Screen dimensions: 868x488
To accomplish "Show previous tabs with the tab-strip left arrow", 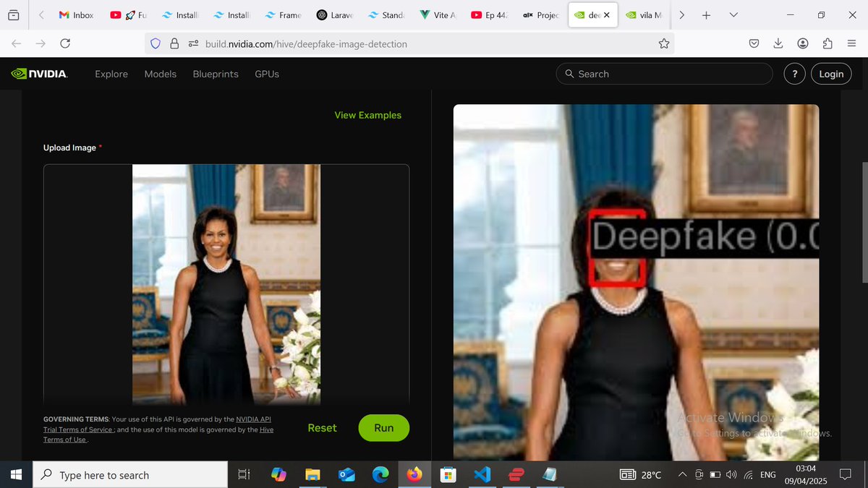I will click(x=41, y=15).
